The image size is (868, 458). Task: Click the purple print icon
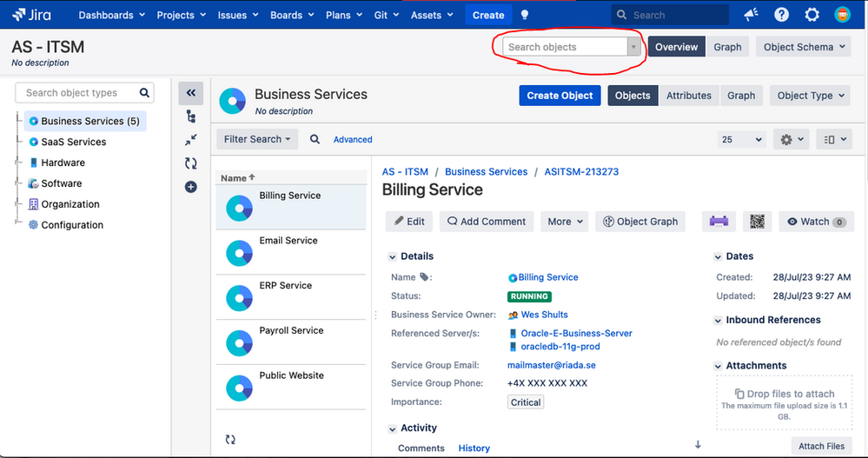719,222
